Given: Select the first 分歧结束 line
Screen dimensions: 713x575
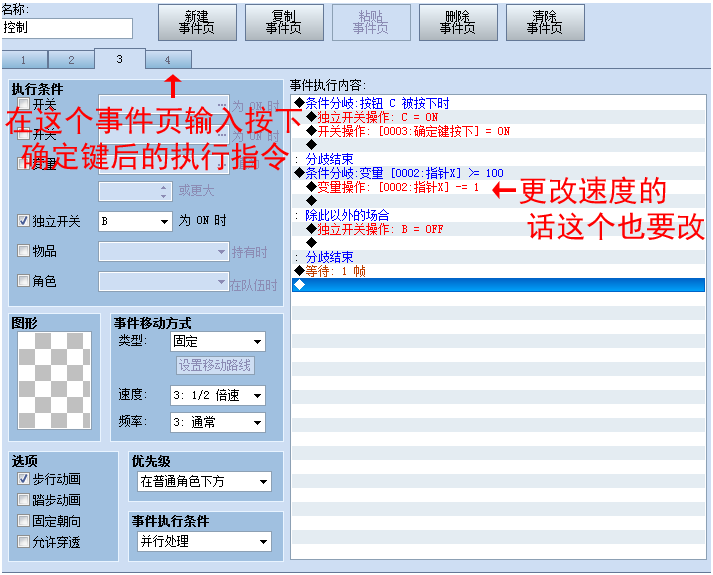Looking at the screenshot, I should pyautogui.click(x=499, y=159).
